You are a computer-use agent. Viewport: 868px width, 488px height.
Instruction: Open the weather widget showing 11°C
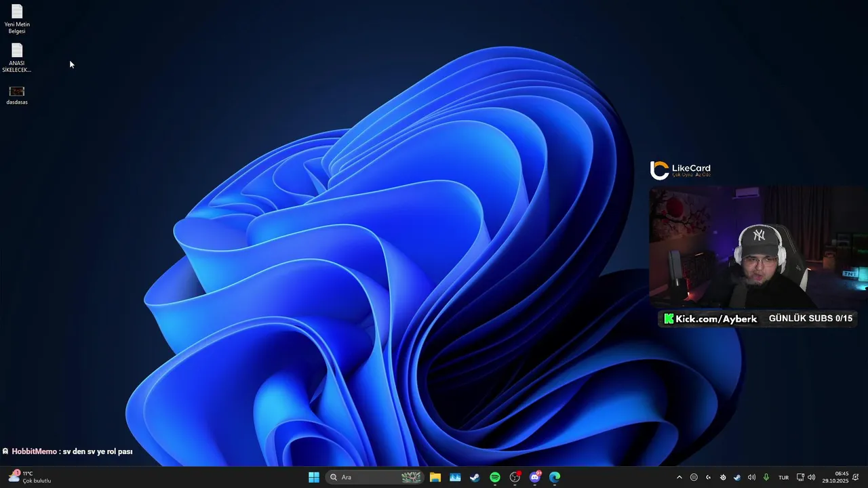tap(30, 477)
